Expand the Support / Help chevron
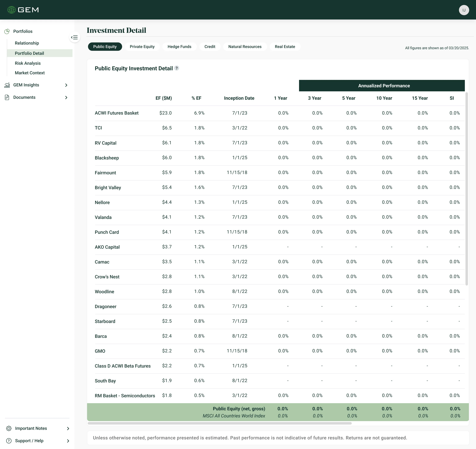The image size is (476, 449). [68, 441]
